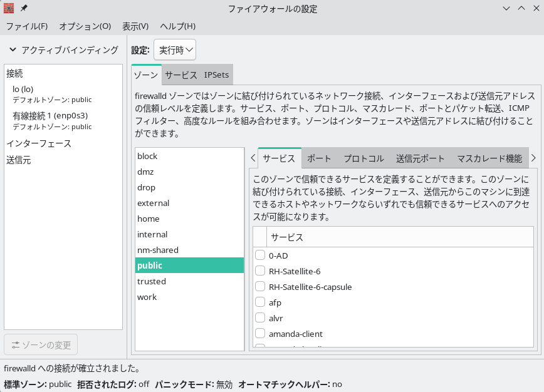544x392 pixels.
Task: Select the マスカレード機能 tab
Action: click(x=489, y=158)
